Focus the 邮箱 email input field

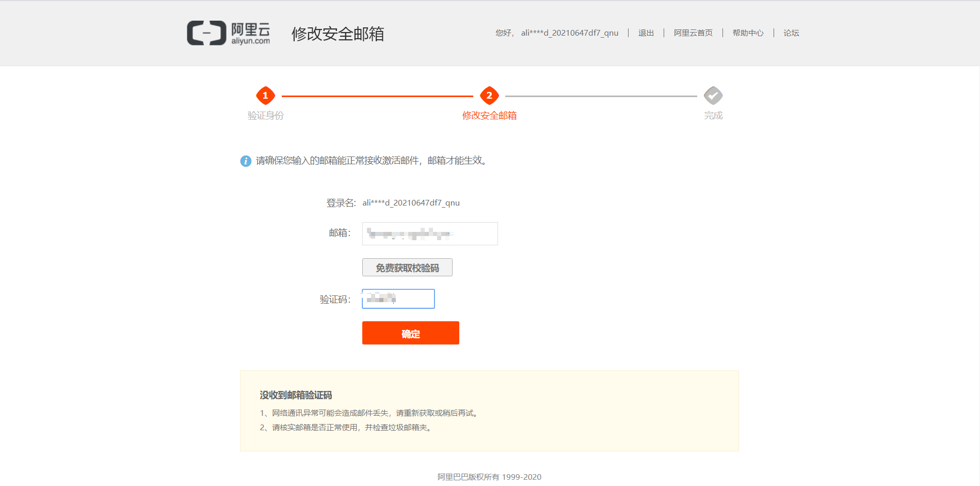[x=430, y=233]
